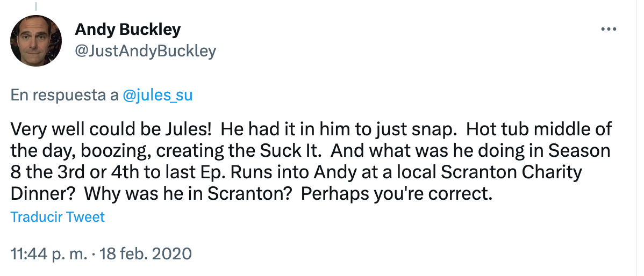
Task: Click Andy Buckley's profile avatar photo
Action: click(37, 41)
